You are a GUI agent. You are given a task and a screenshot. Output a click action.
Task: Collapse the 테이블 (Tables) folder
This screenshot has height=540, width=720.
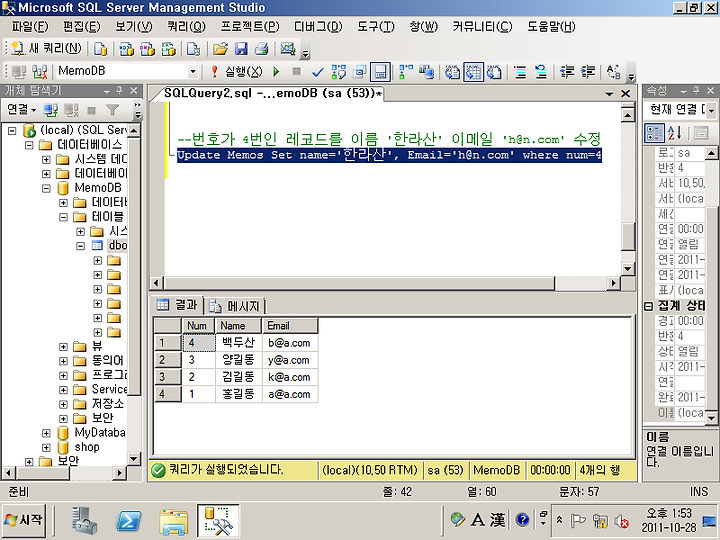point(64,217)
